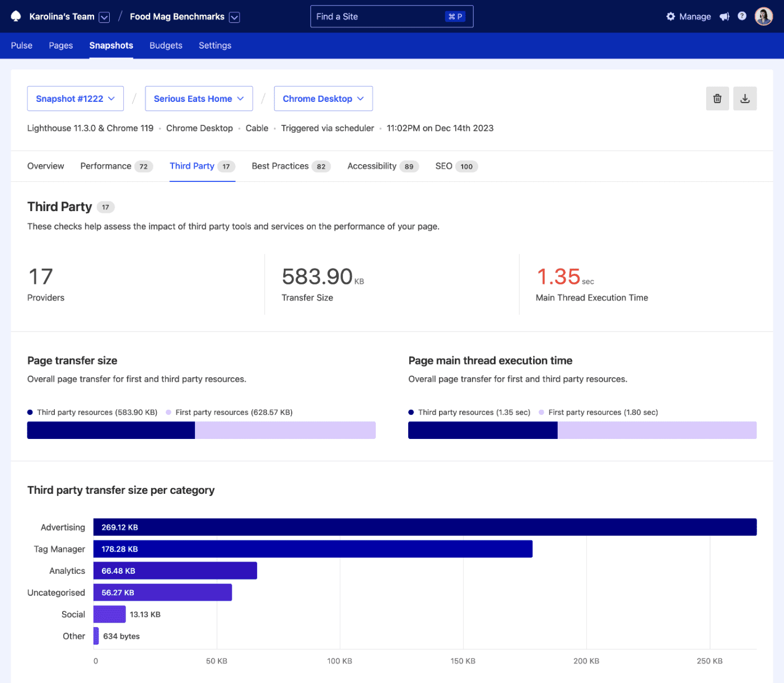784x683 pixels.
Task: Switch to the Overview tab
Action: (45, 166)
